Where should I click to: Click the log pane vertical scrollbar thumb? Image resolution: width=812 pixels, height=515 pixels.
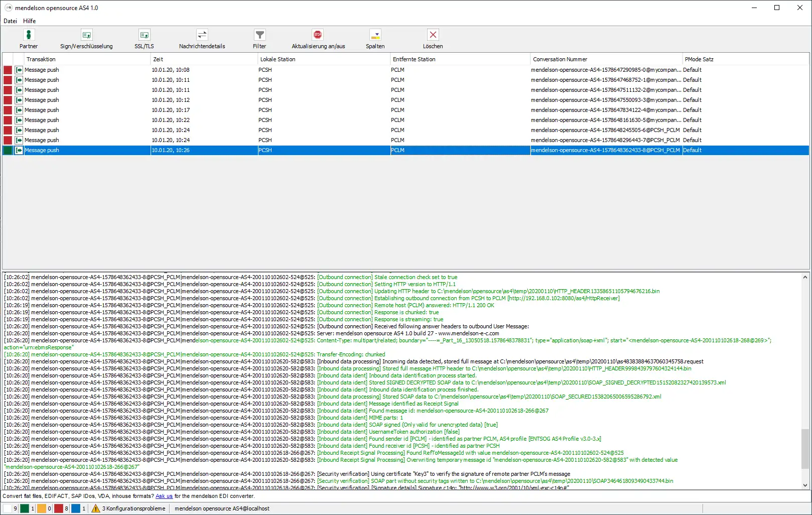[805, 448]
